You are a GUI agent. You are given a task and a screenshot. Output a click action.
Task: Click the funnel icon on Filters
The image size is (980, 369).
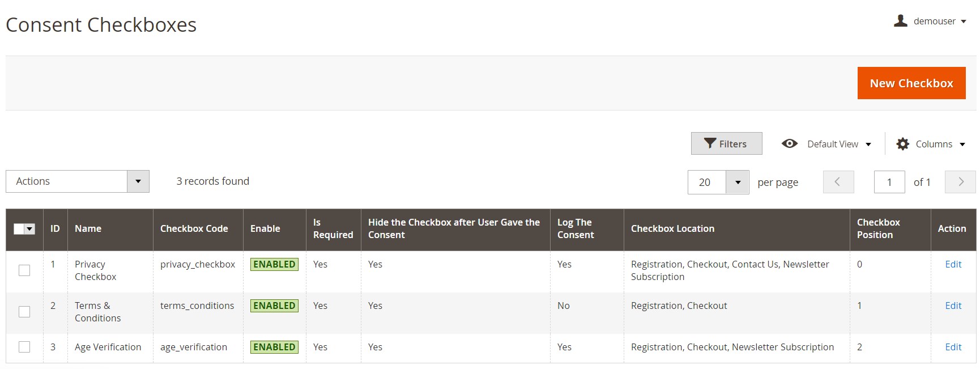point(710,143)
